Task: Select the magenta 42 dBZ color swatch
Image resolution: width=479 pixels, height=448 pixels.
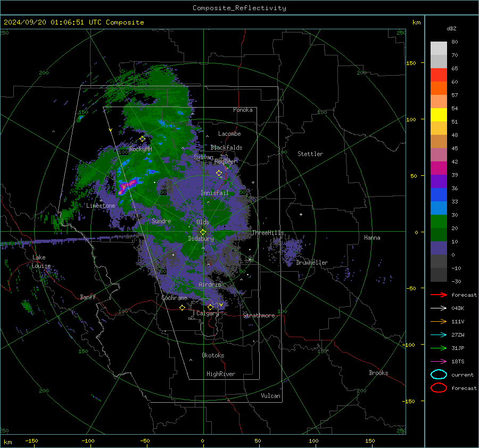Action: pyautogui.click(x=439, y=168)
